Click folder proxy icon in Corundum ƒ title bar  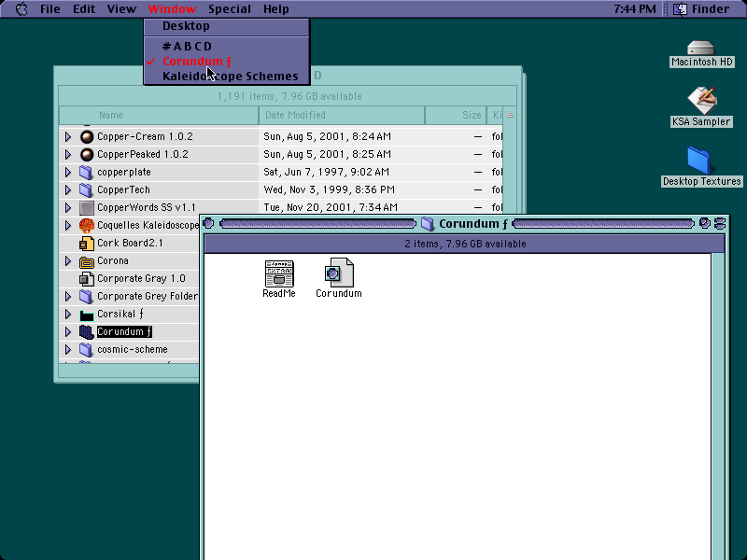428,224
